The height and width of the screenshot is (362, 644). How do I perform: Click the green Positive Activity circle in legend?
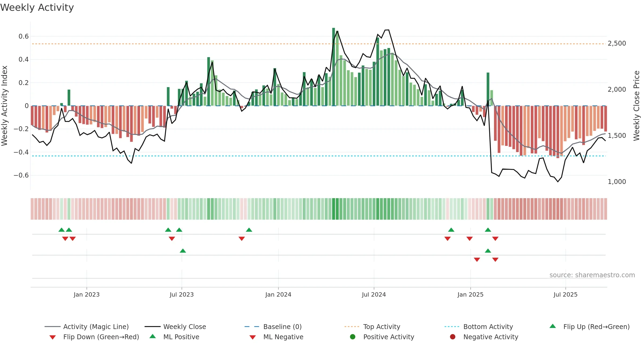pos(353,337)
